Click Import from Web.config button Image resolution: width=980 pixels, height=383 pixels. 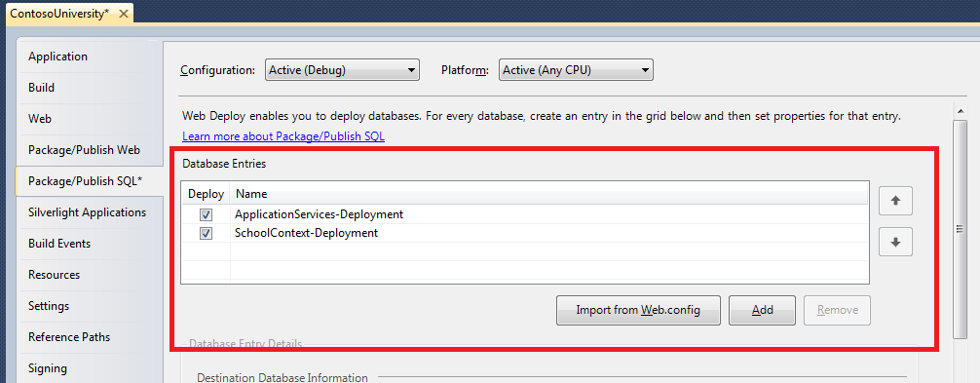(x=638, y=310)
